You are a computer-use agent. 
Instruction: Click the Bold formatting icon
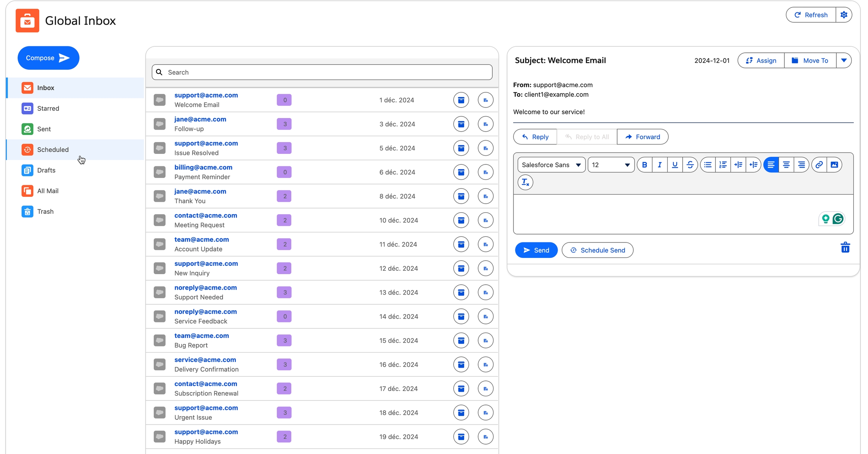pyautogui.click(x=645, y=165)
